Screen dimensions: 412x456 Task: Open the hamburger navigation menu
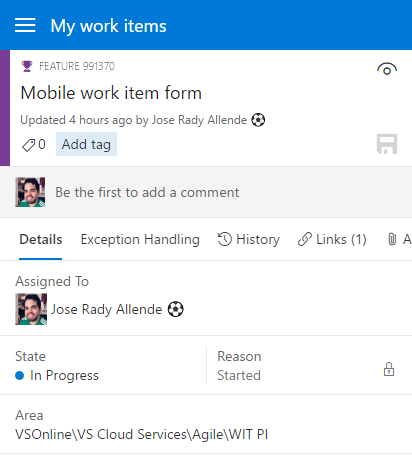click(25, 26)
